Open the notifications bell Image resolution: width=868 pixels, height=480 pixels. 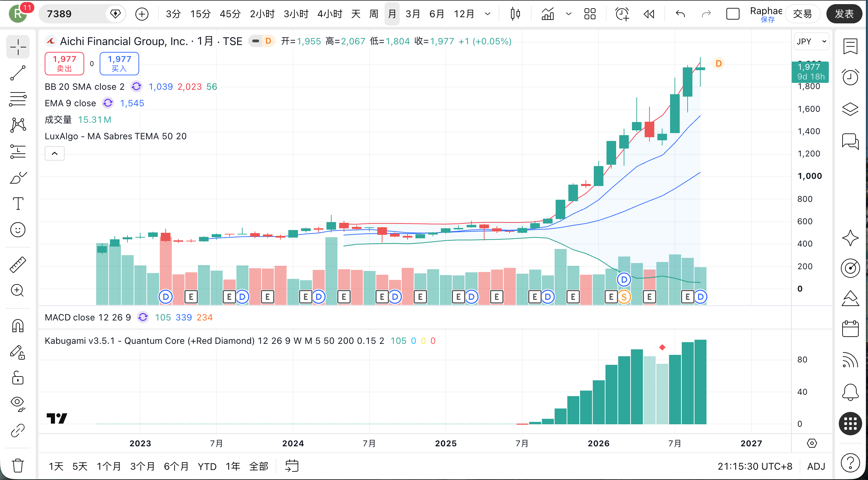coord(850,392)
